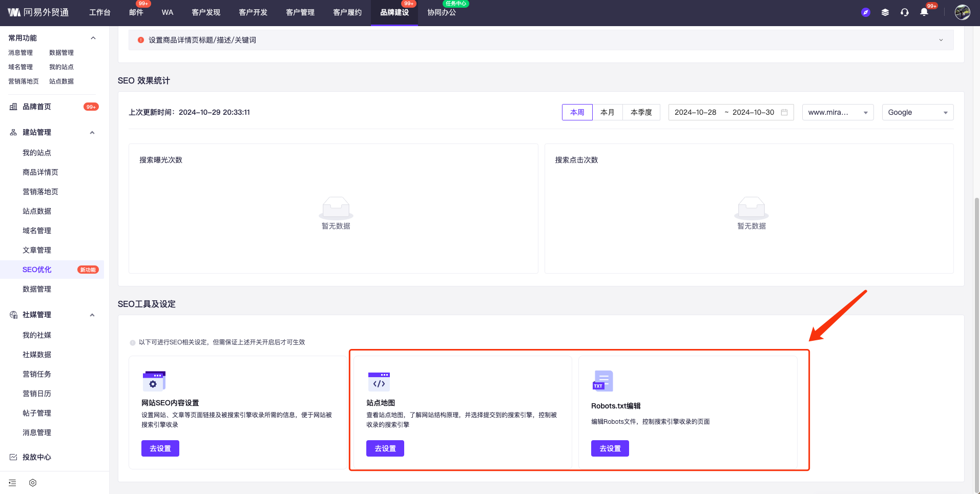
Task: Open the user avatar menu
Action: (962, 12)
